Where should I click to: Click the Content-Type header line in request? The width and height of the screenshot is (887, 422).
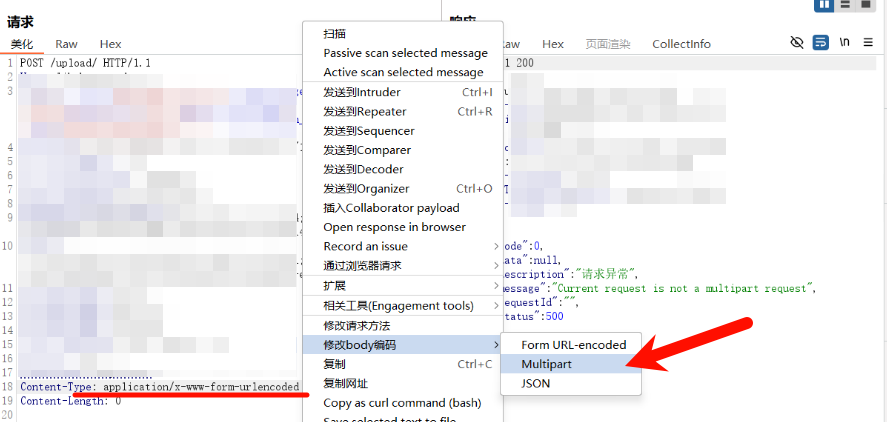coord(160,387)
